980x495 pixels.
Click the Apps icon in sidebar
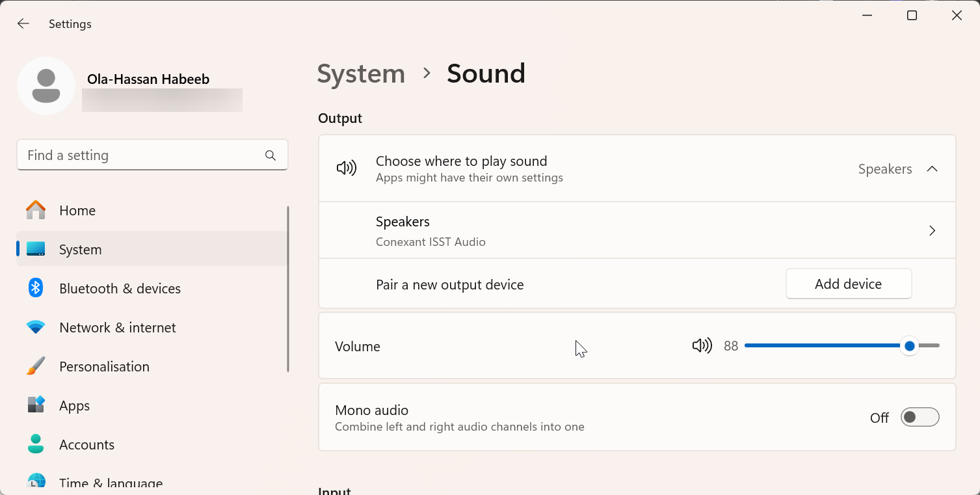point(36,405)
